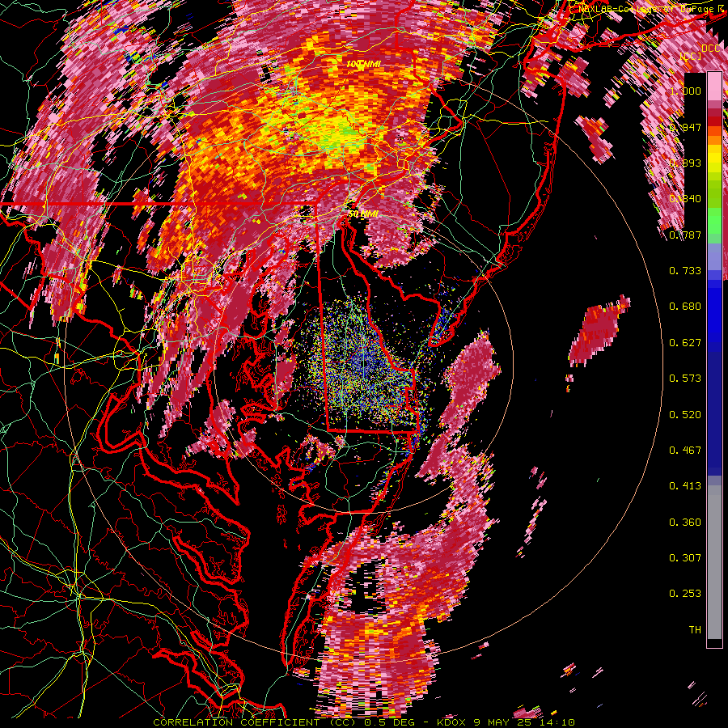Click the 0.947 color scale label
728x728 pixels.
coord(685,127)
